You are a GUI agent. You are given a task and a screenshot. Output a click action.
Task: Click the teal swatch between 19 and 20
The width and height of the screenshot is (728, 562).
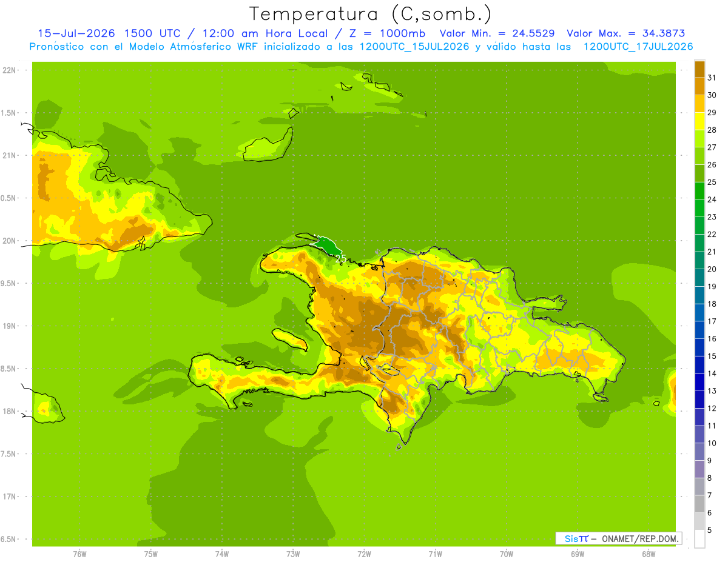[x=699, y=278]
